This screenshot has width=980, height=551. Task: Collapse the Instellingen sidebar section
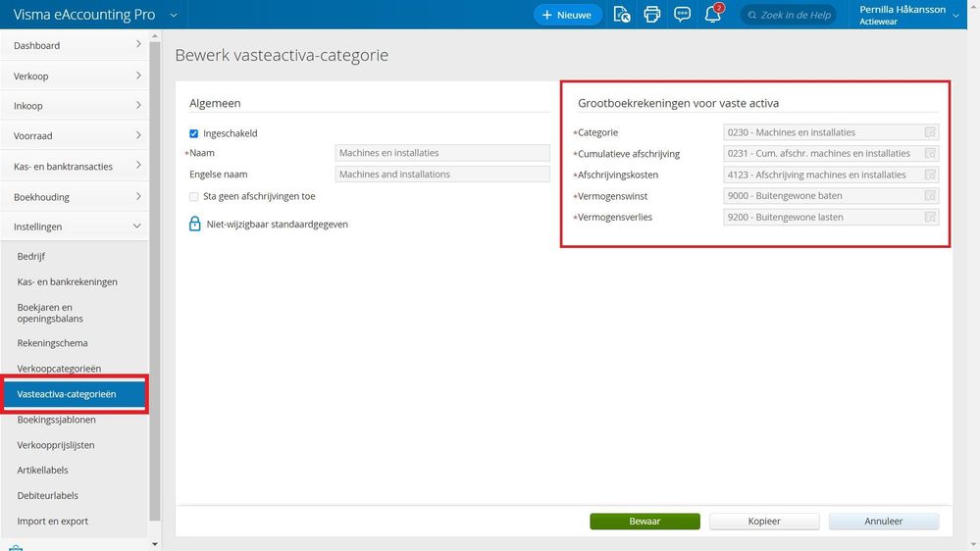(75, 226)
